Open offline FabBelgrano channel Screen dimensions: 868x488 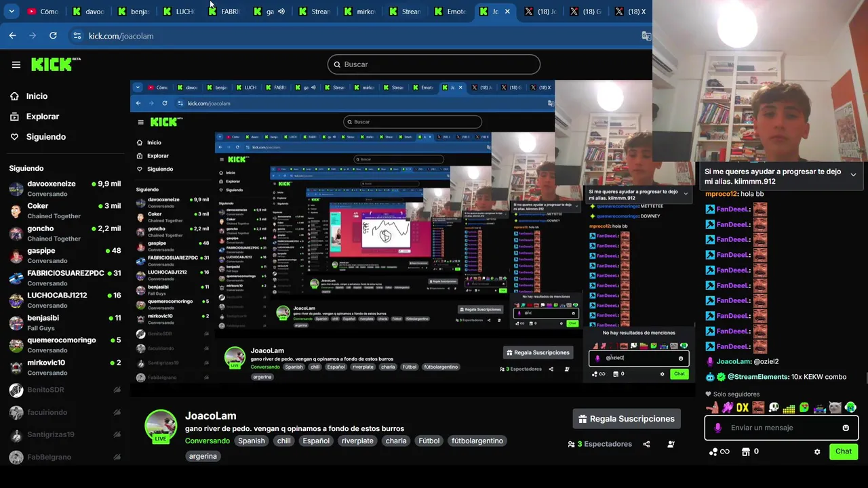tap(65, 457)
